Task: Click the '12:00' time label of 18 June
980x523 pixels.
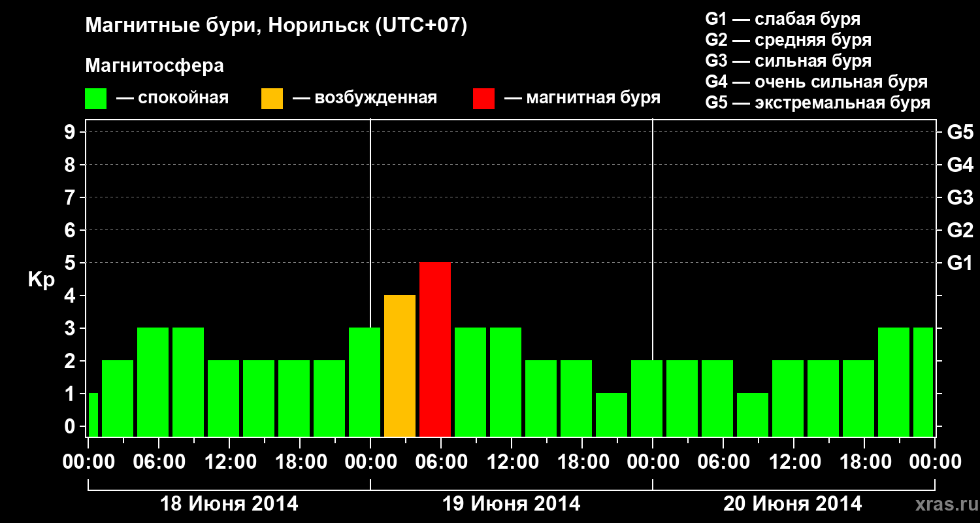Action: [229, 462]
